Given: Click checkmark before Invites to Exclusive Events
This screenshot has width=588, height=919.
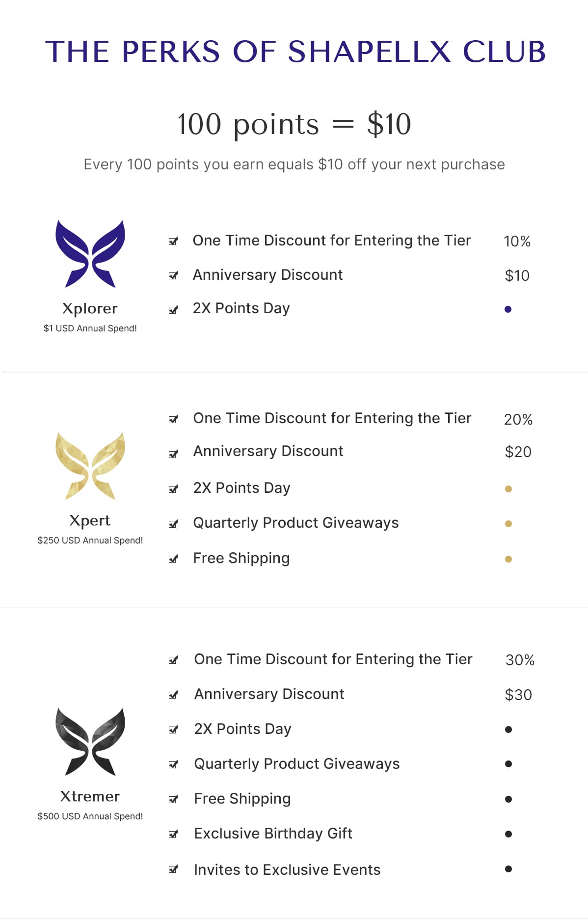Looking at the screenshot, I should pos(173,869).
